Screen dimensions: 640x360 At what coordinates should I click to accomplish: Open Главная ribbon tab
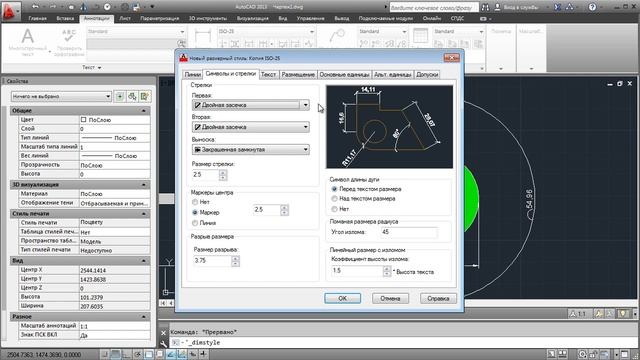pyautogui.click(x=38, y=18)
